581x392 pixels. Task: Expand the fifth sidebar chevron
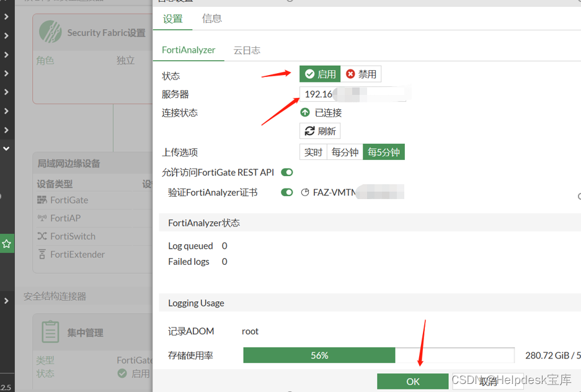click(7, 92)
